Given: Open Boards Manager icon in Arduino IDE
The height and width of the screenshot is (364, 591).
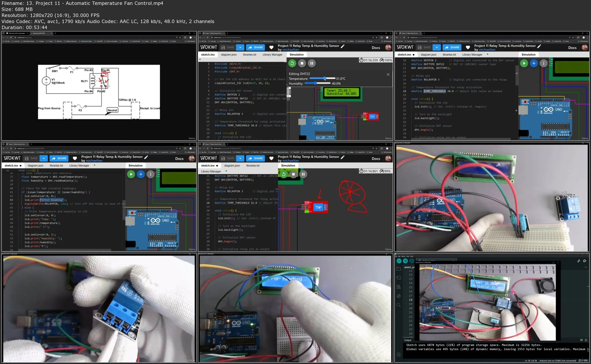Looking at the screenshot, I should pyautogui.click(x=399, y=278).
